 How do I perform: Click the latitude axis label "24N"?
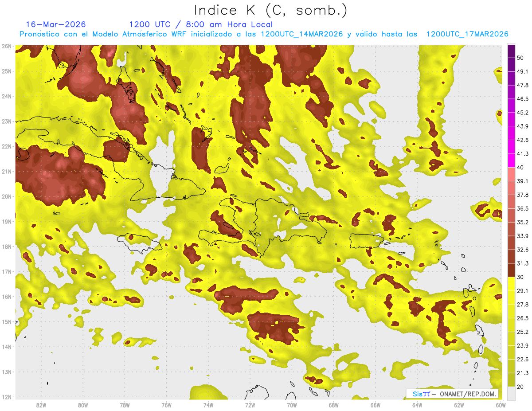pos(7,96)
